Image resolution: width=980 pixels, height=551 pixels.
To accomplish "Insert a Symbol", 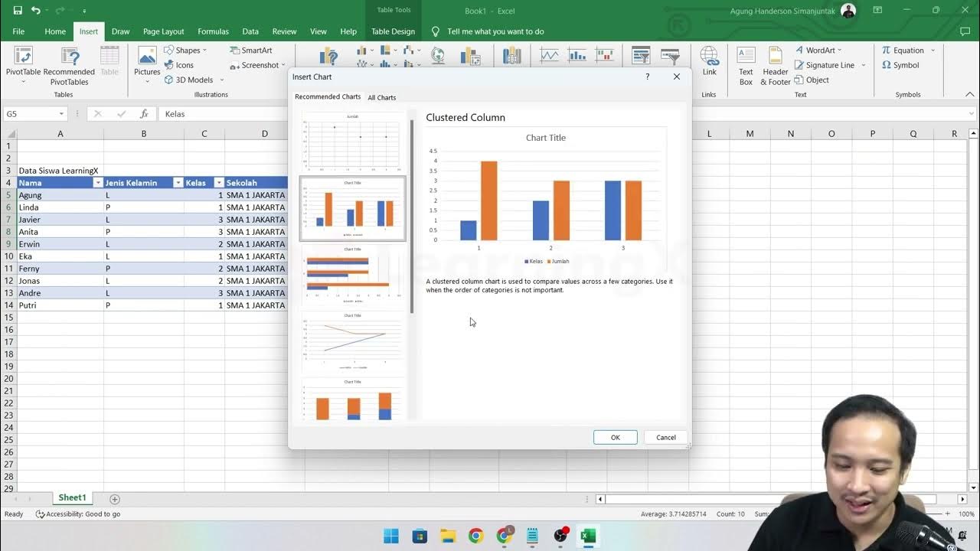I will click(900, 65).
